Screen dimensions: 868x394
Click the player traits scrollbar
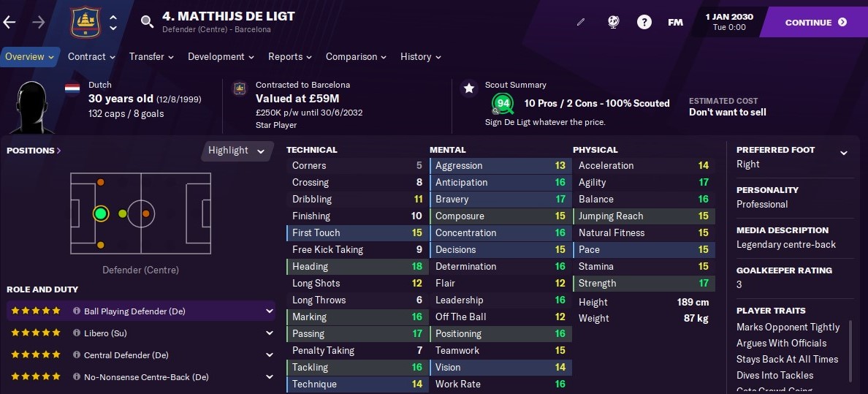coord(851,351)
